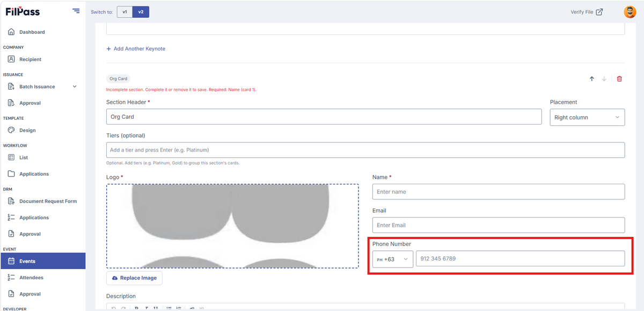Click the Recipient icon in sidebar
Viewport: 644px width, 311px height.
(11, 60)
